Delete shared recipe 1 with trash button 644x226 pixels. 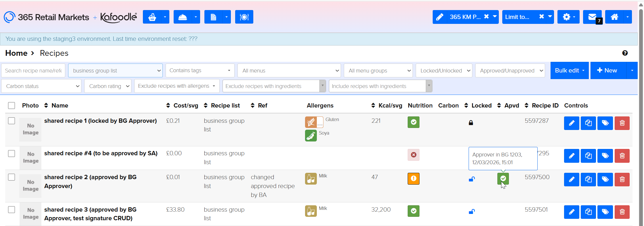click(622, 123)
